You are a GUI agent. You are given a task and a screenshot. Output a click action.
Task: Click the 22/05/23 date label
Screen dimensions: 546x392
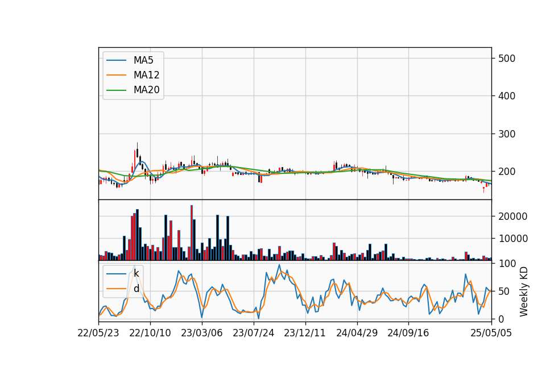coord(98,333)
